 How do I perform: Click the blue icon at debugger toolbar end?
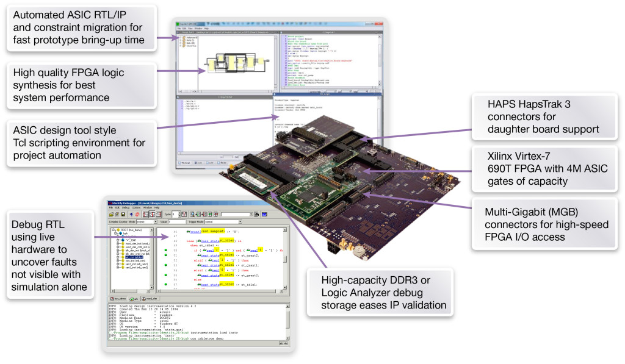pos(264,214)
